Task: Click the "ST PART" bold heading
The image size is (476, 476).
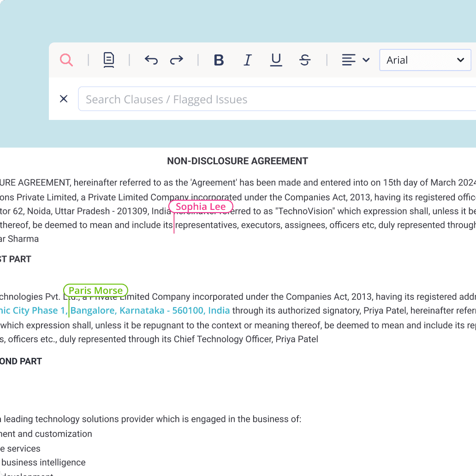Action: pyautogui.click(x=16, y=259)
